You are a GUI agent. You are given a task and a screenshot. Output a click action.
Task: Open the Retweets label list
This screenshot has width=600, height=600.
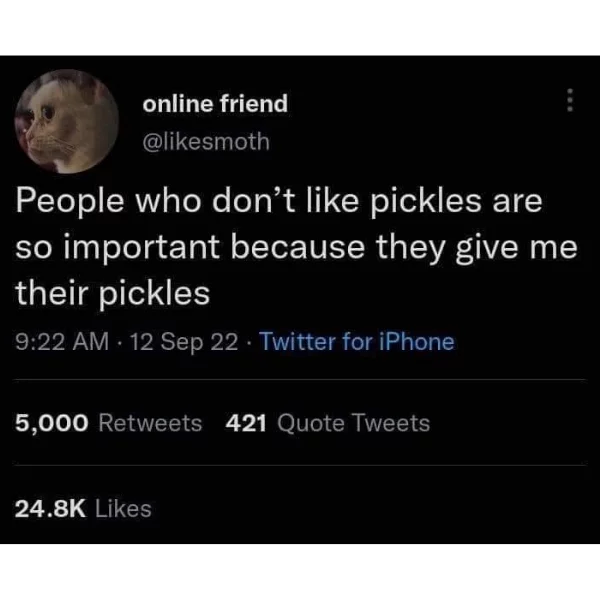click(x=150, y=424)
